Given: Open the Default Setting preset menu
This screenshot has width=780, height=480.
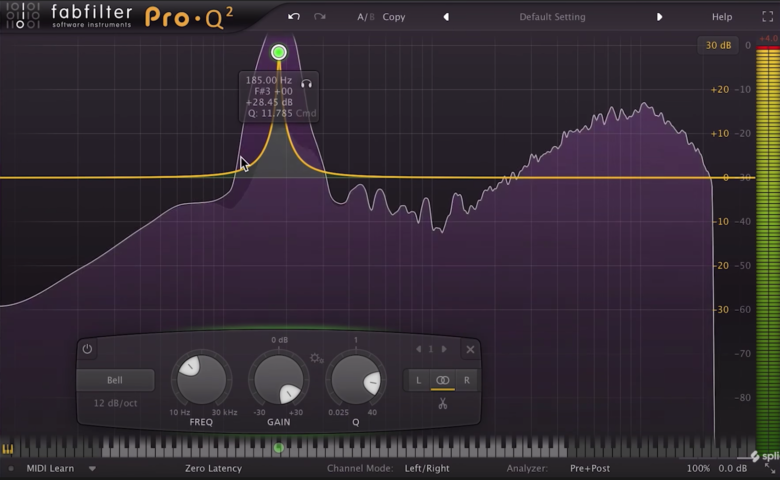Looking at the screenshot, I should 552,17.
